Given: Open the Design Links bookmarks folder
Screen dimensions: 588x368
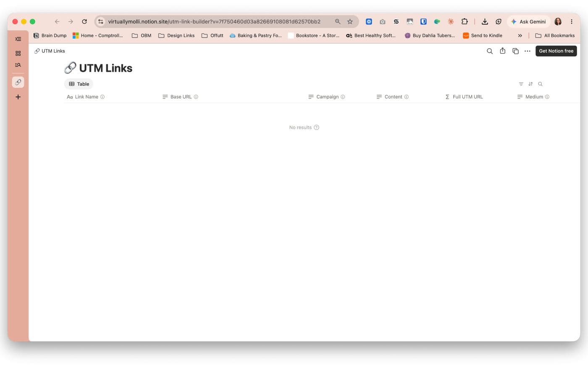Looking at the screenshot, I should [x=176, y=36].
